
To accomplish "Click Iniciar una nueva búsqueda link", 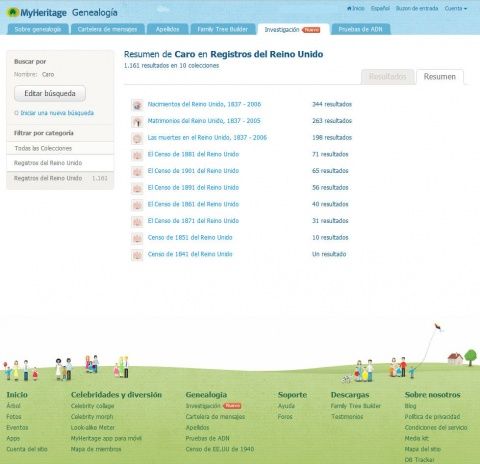I will coord(57,113).
